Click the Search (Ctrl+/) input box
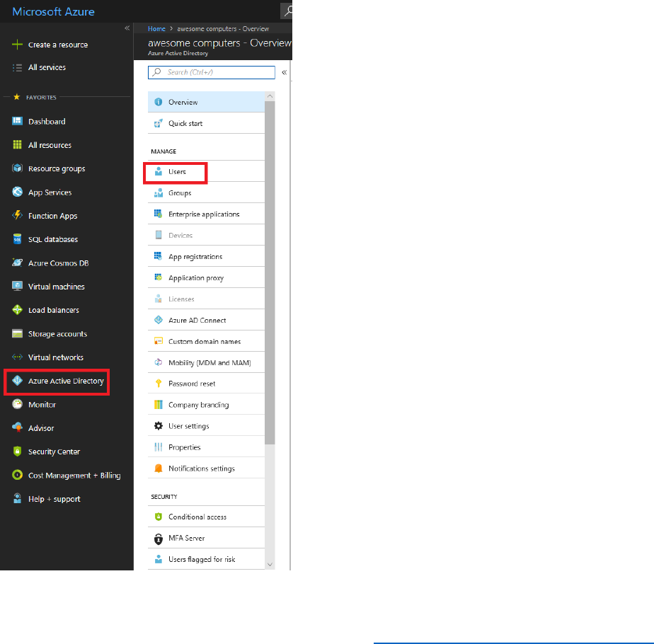Screen dimensions: 654x644 pyautogui.click(x=212, y=72)
